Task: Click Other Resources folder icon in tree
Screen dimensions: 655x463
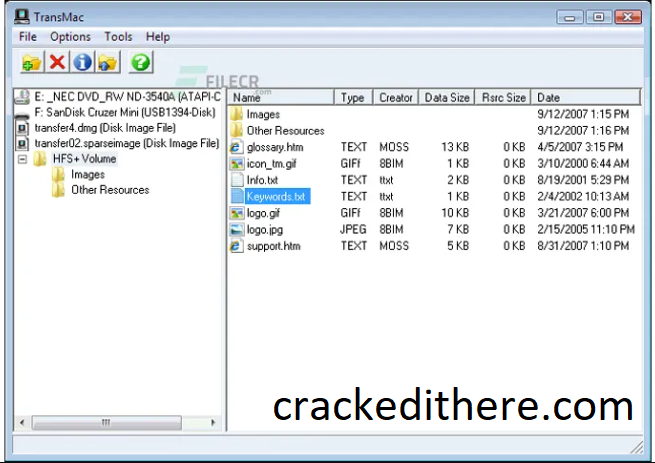Action: [58, 190]
